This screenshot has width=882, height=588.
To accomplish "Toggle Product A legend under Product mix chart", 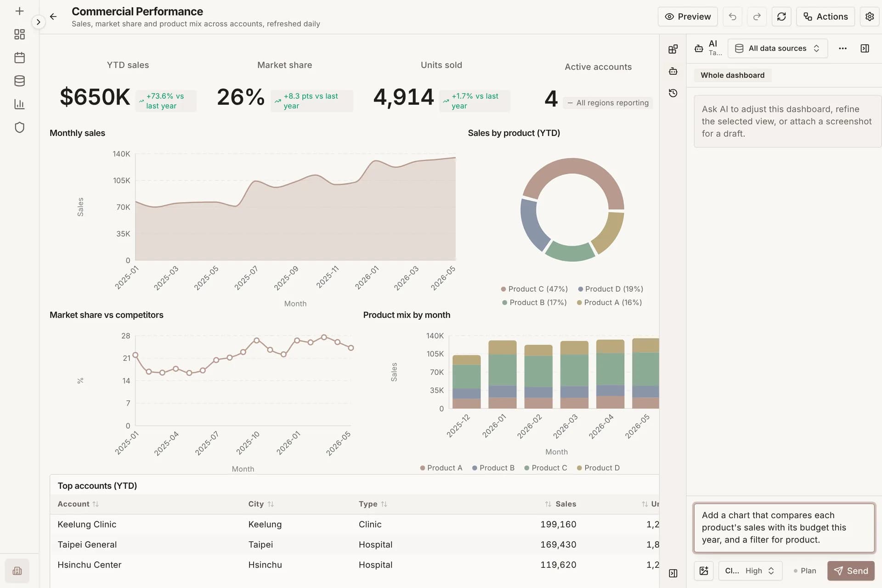I will (x=441, y=468).
